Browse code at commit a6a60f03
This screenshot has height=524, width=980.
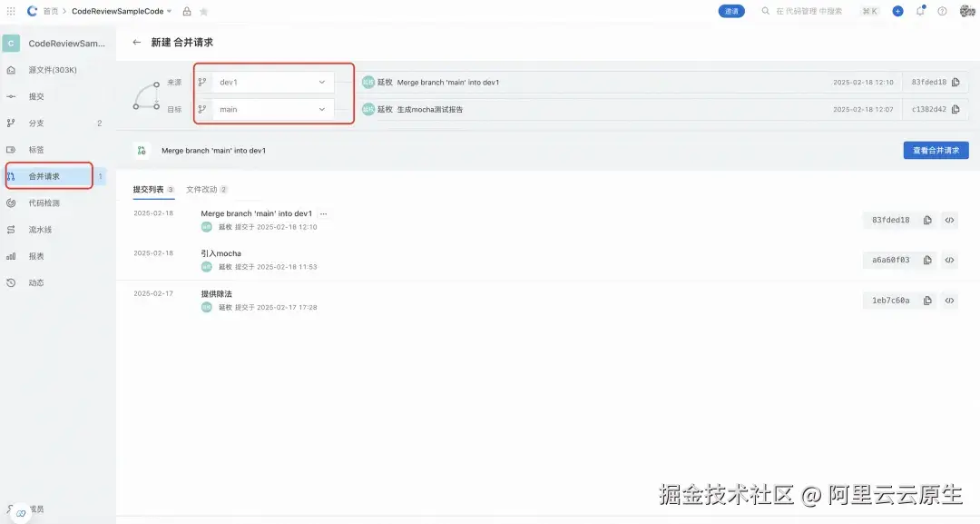949,260
